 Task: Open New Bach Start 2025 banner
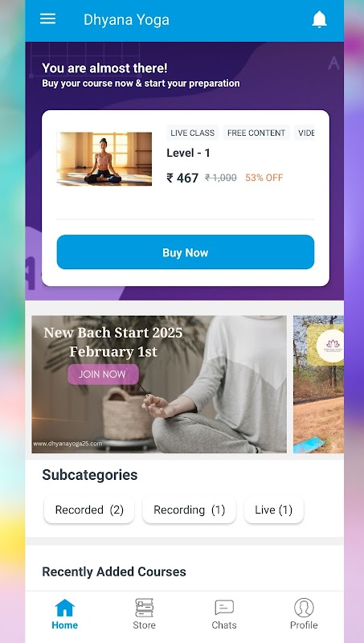(159, 384)
